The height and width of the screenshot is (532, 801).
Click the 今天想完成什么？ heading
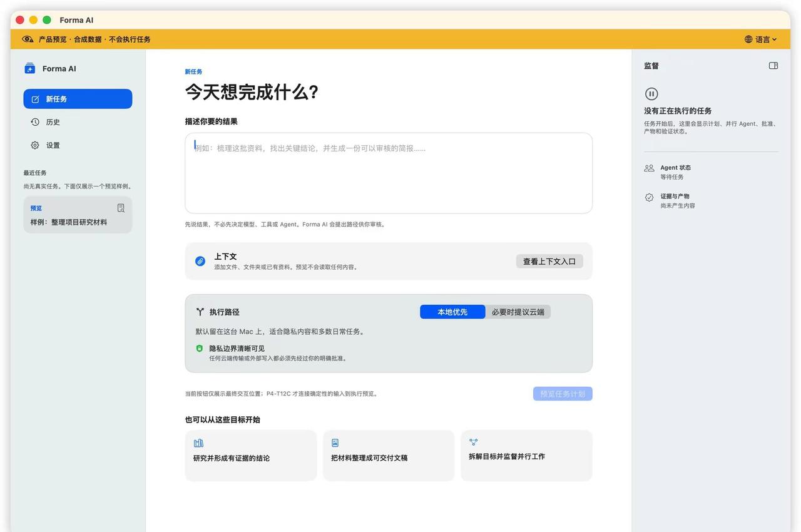tap(252, 92)
